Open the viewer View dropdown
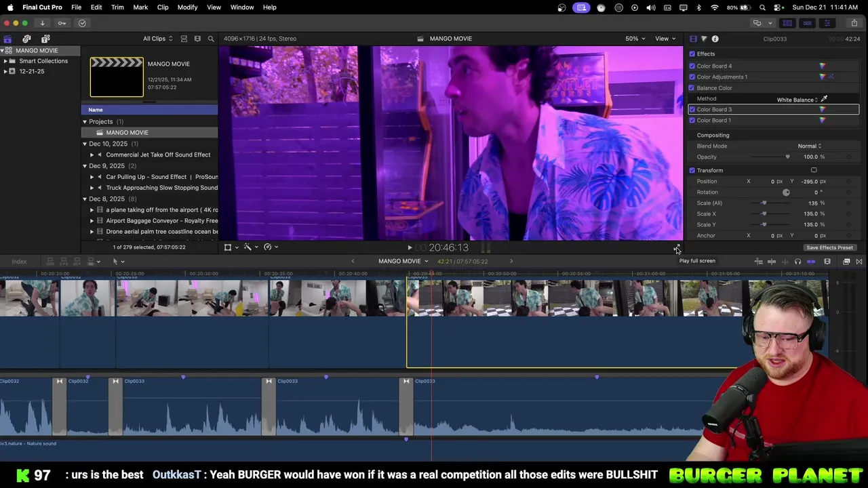The width and height of the screenshot is (868, 488). (x=665, y=39)
